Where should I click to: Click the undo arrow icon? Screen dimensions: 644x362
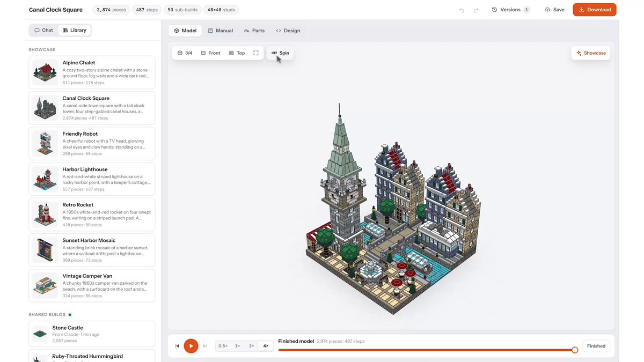[x=462, y=10]
